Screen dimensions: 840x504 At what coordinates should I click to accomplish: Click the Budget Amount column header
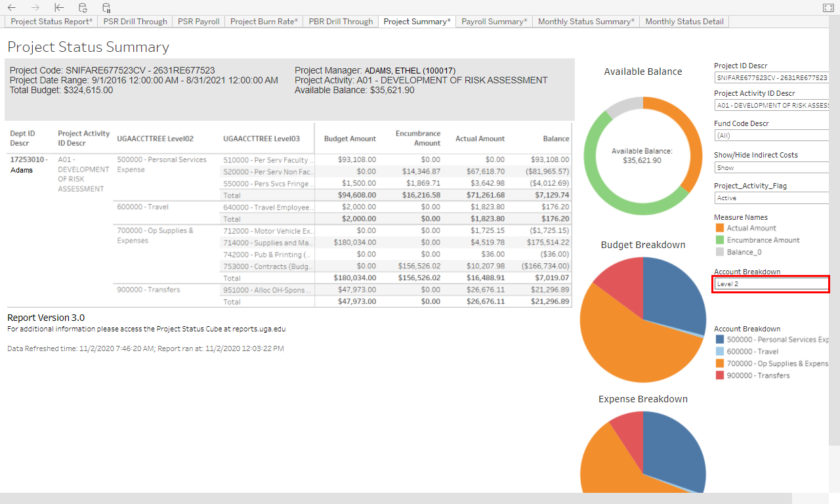pyautogui.click(x=350, y=138)
